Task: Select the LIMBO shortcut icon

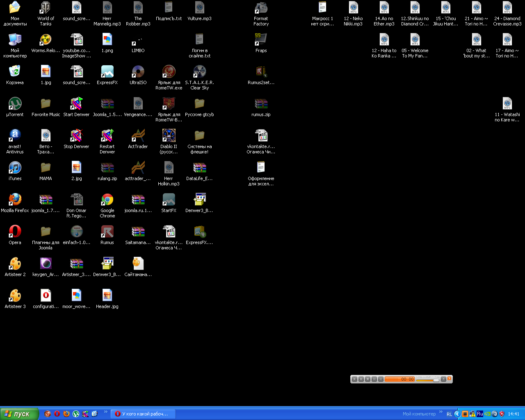Action: [138, 43]
